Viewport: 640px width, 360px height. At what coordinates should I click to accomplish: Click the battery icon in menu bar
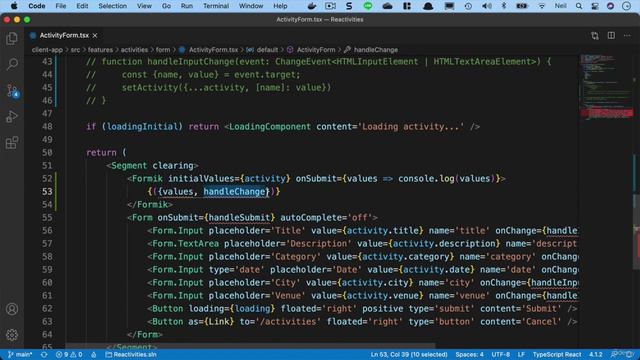coord(522,6)
